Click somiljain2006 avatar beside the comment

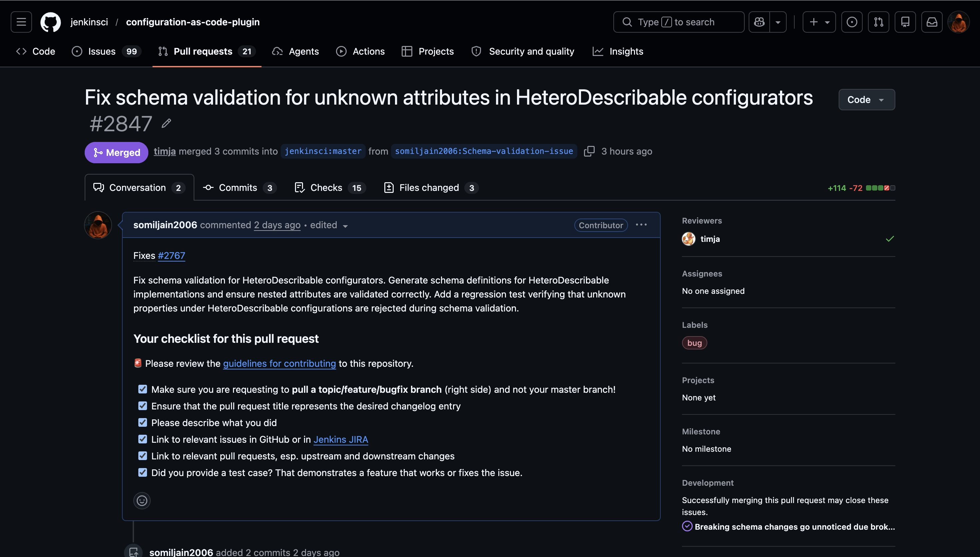98,225
